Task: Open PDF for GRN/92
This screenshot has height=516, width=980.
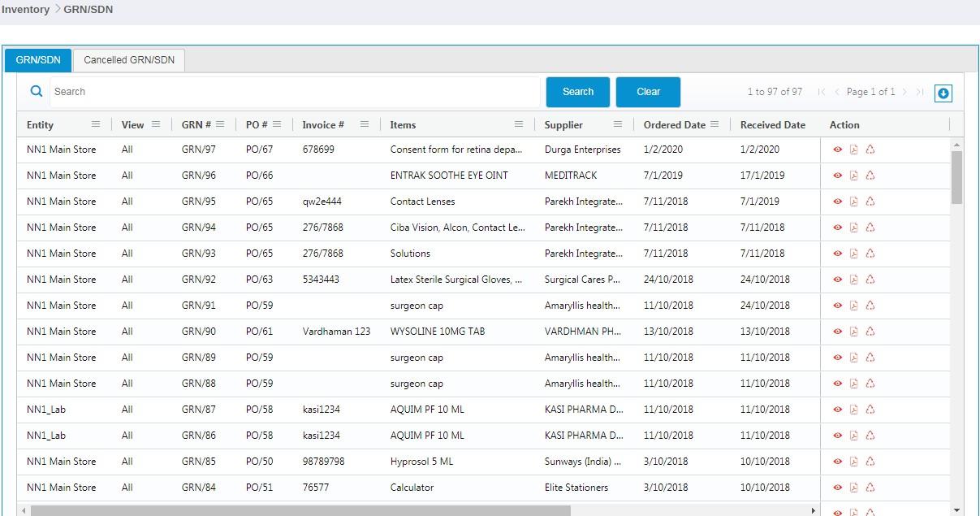Action: 854,280
